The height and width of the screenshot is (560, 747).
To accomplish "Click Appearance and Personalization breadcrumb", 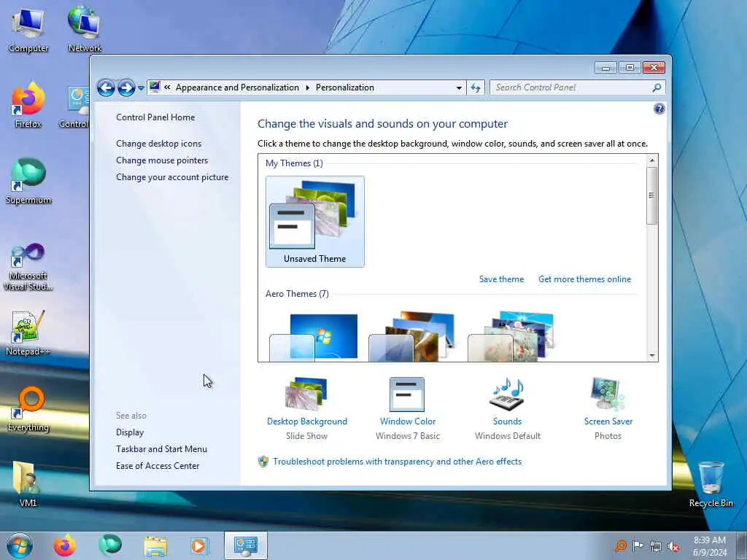I will coord(237,87).
